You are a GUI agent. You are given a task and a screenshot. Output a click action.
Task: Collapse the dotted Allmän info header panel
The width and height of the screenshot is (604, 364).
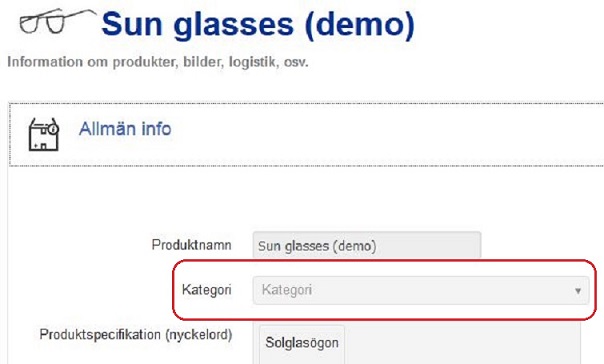[307, 134]
